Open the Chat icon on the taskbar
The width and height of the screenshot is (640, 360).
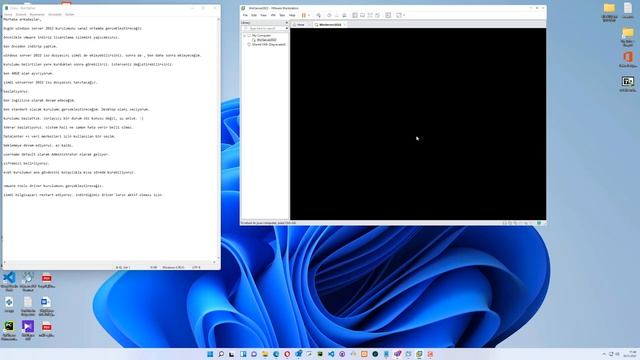(254, 354)
